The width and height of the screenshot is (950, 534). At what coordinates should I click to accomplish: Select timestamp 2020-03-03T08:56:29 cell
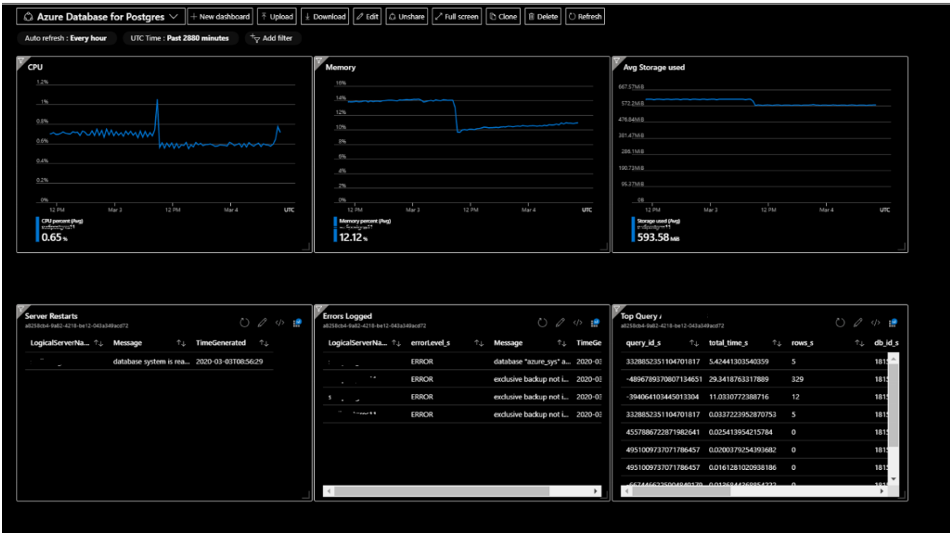pyautogui.click(x=229, y=361)
